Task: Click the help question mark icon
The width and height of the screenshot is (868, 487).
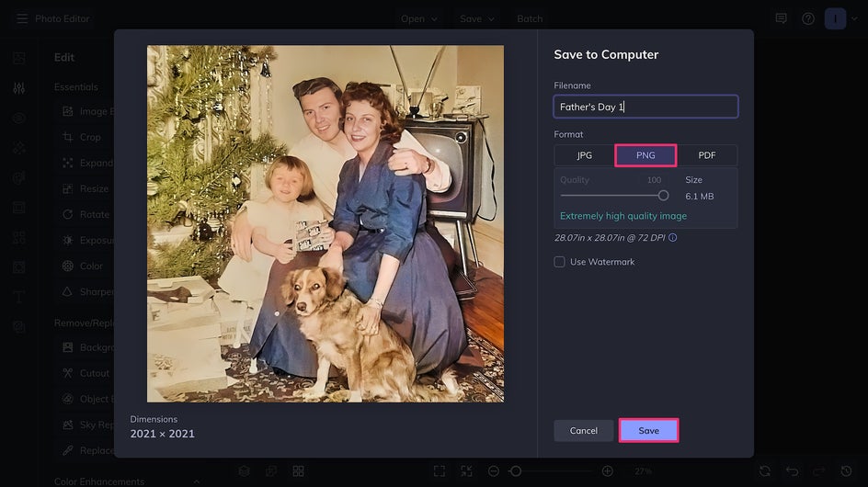Action: tap(808, 18)
